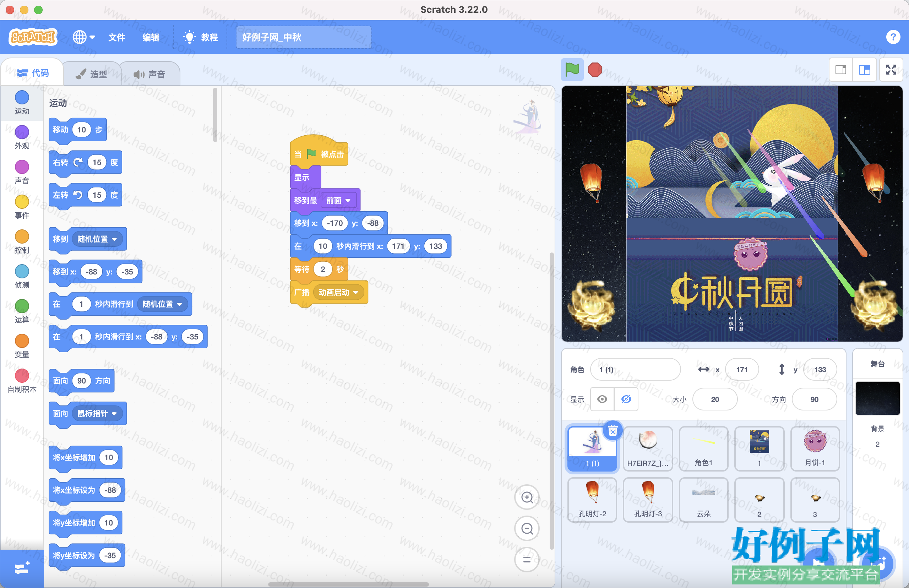Image resolution: width=909 pixels, height=588 pixels.
Task: Select the 孔明灯-3 sprite
Action: pyautogui.click(x=648, y=500)
